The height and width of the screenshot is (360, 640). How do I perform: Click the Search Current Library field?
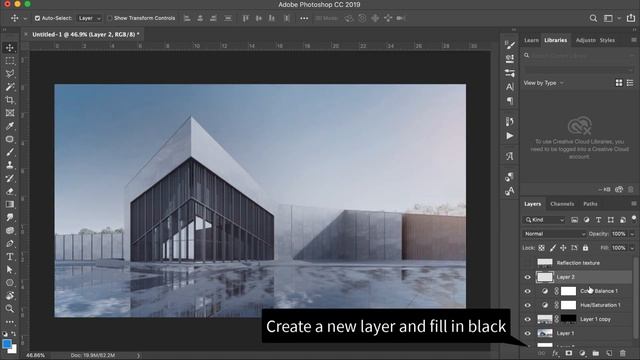click(578, 55)
